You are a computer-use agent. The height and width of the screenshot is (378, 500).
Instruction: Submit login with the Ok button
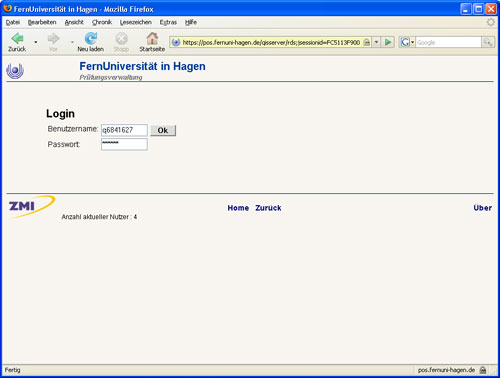(x=163, y=130)
